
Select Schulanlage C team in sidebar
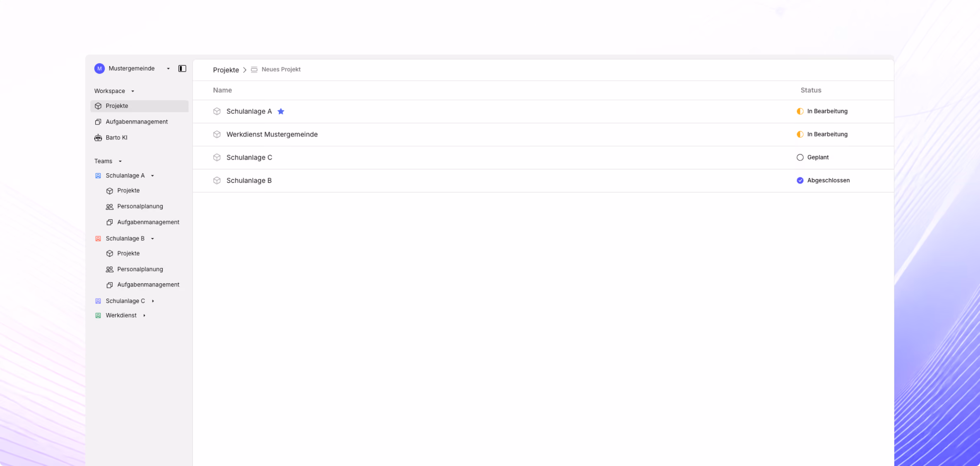[125, 301]
